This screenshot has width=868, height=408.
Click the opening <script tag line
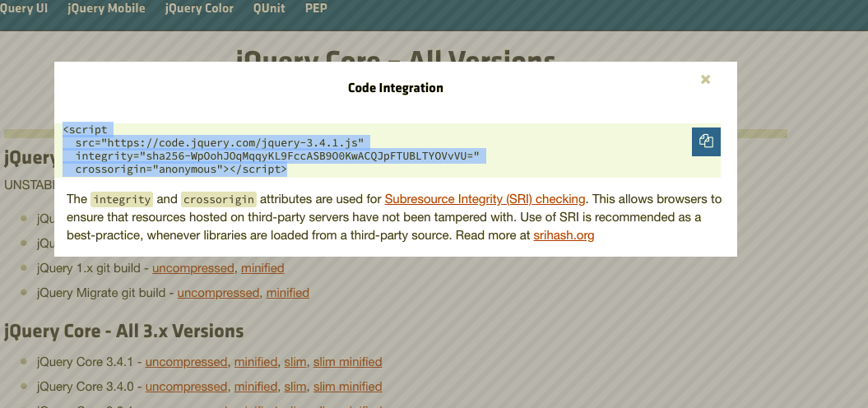point(86,129)
